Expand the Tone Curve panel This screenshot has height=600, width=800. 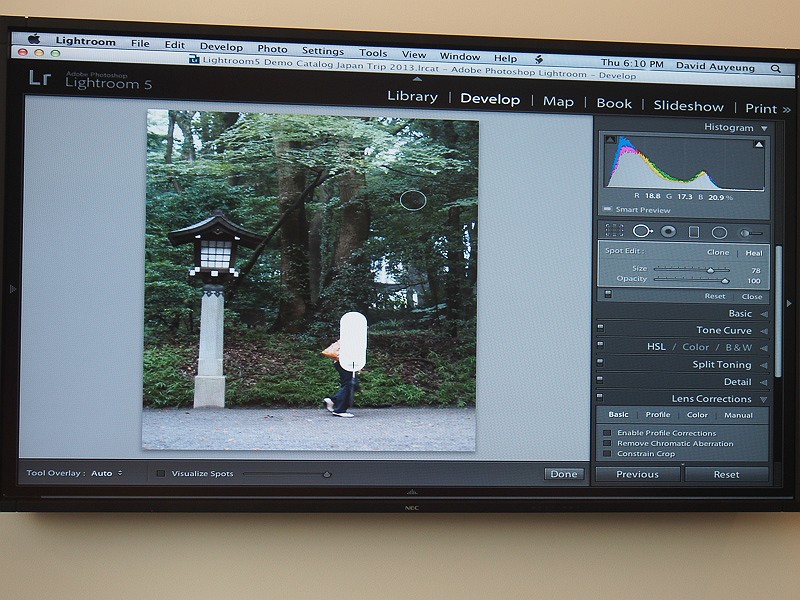click(x=764, y=331)
